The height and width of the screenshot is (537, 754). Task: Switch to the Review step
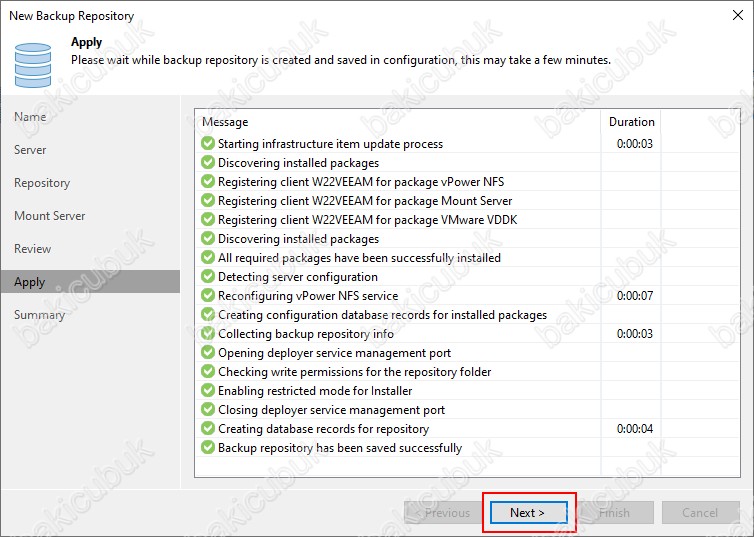point(33,249)
